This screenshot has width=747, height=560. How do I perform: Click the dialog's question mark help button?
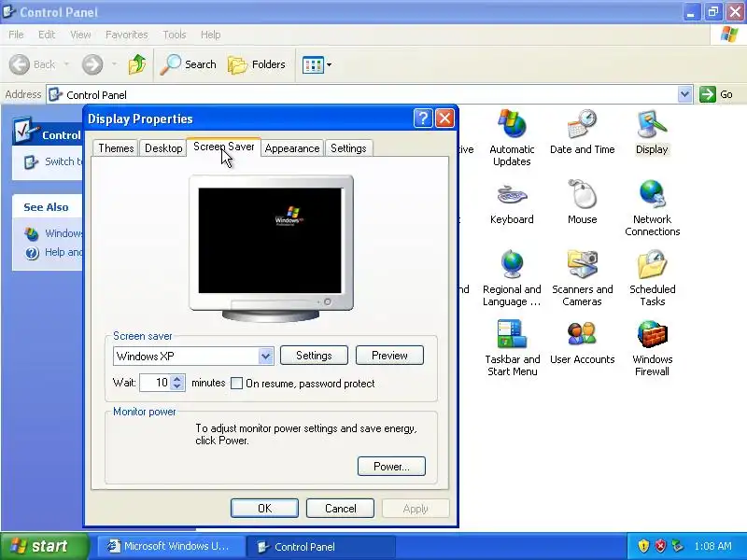point(423,119)
